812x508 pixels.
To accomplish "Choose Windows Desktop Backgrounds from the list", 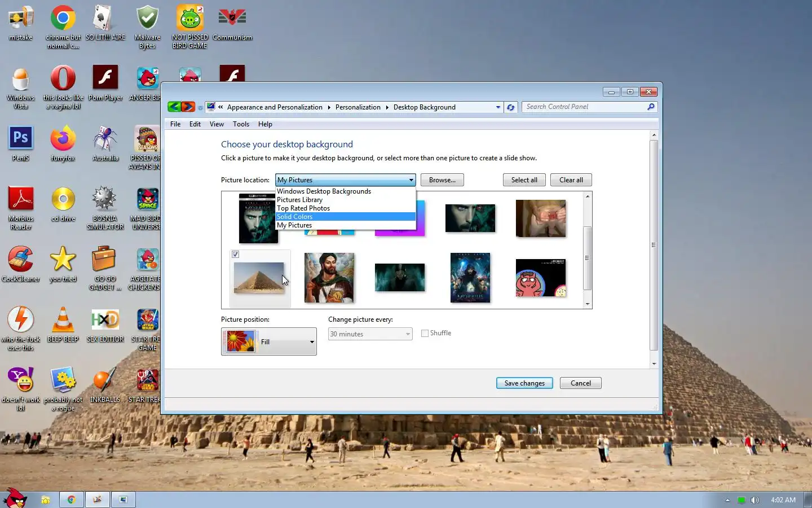I will click(x=346, y=191).
